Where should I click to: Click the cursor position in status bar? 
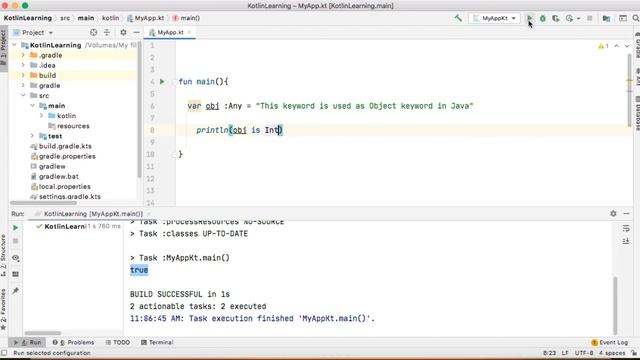(x=549, y=353)
